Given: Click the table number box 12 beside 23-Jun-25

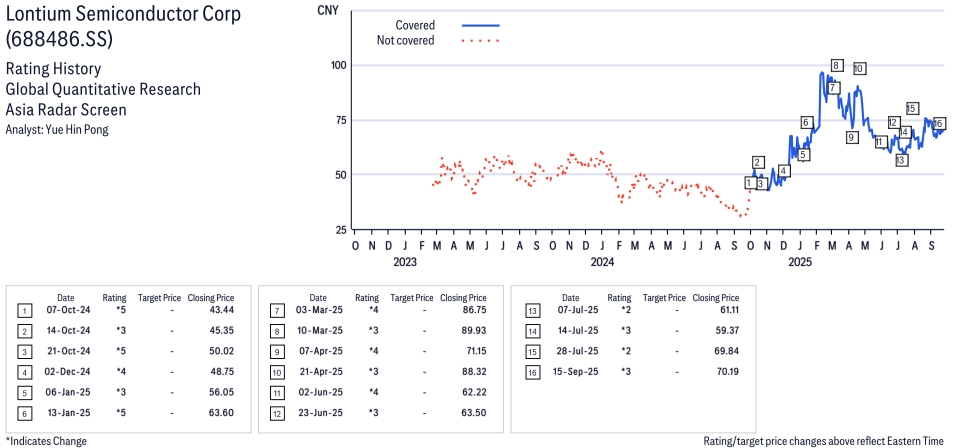Looking at the screenshot, I should pyautogui.click(x=276, y=413).
